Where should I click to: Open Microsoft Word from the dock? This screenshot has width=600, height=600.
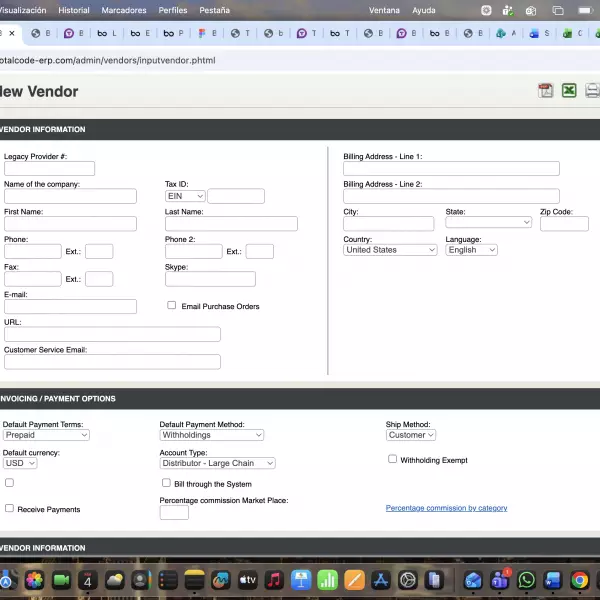(x=553, y=580)
